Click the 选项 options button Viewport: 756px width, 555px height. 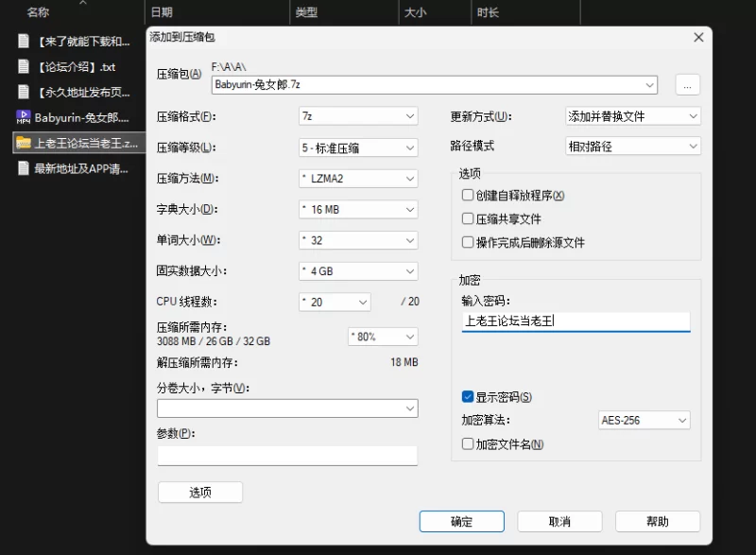[x=200, y=493]
